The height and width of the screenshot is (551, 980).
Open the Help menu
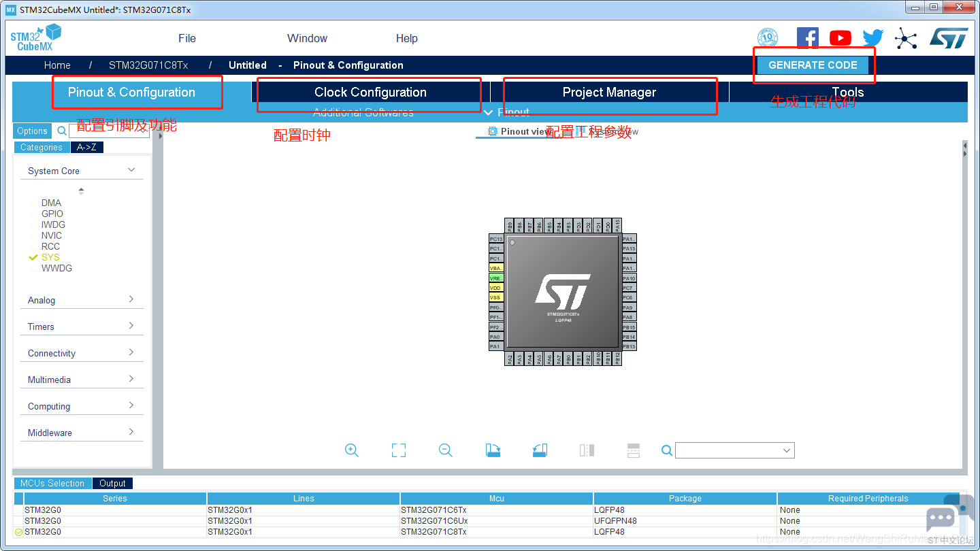pos(407,38)
